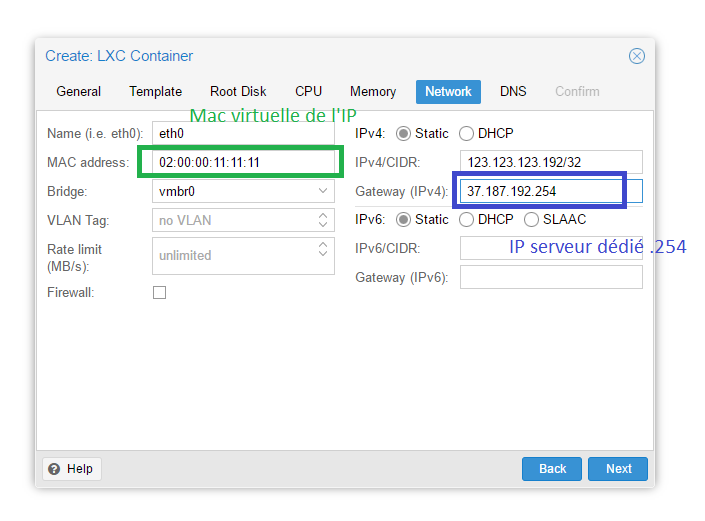The height and width of the screenshot is (521, 705).
Task: Enable the Firewall checkbox
Action: coord(159,293)
